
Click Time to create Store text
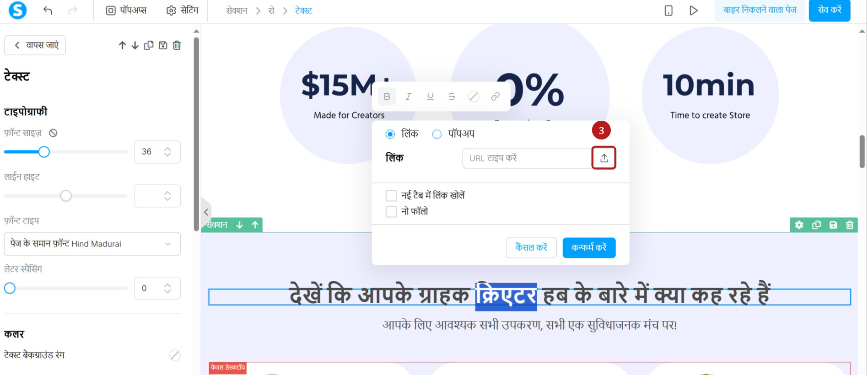[710, 116]
